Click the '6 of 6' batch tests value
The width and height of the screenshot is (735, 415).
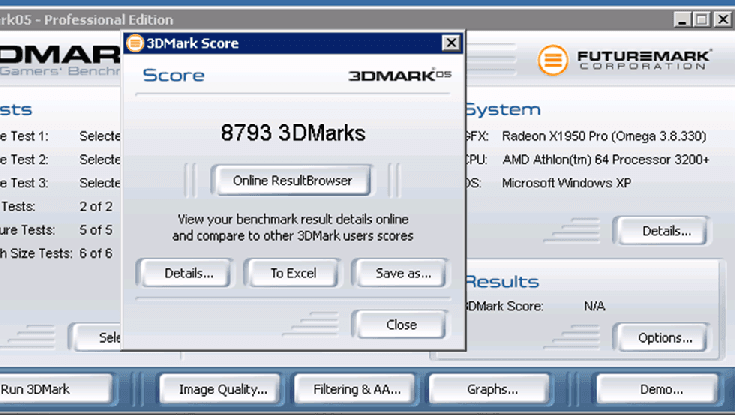96,253
